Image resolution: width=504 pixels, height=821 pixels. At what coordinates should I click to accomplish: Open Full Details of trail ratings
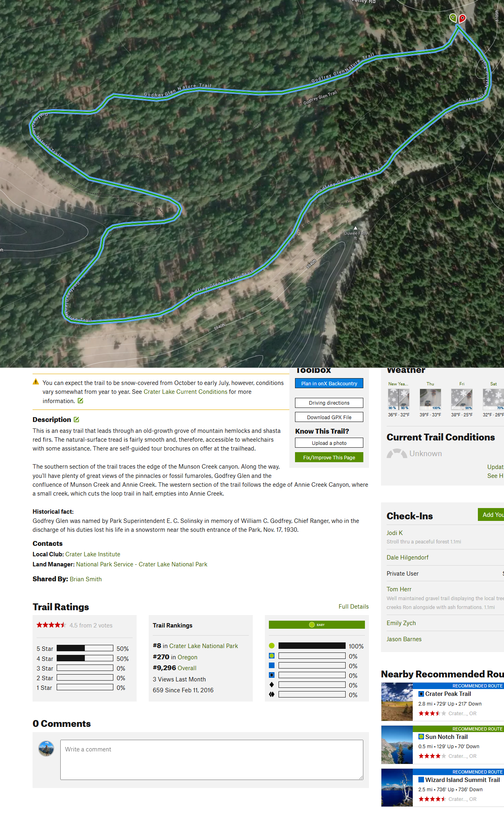[x=354, y=607]
